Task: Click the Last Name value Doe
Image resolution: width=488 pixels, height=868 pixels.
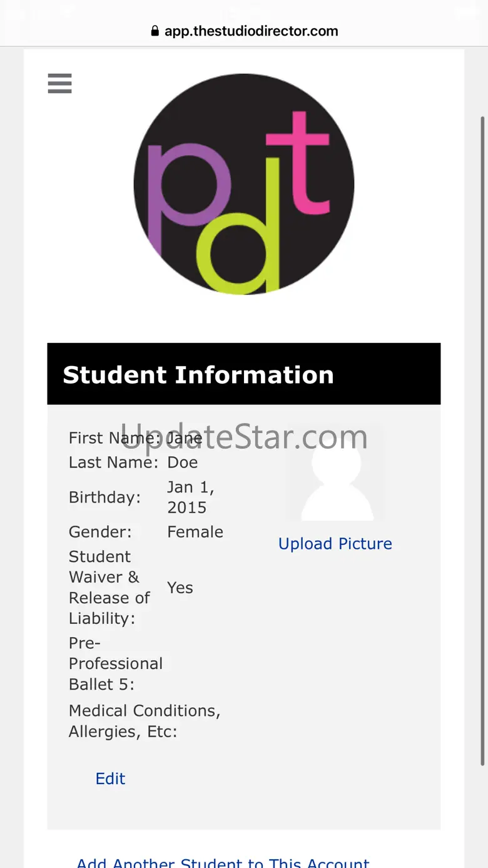Action: (x=183, y=462)
